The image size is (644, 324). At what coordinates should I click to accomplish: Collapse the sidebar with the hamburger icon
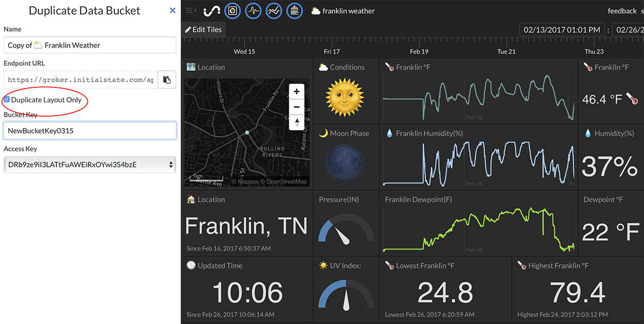click(191, 11)
